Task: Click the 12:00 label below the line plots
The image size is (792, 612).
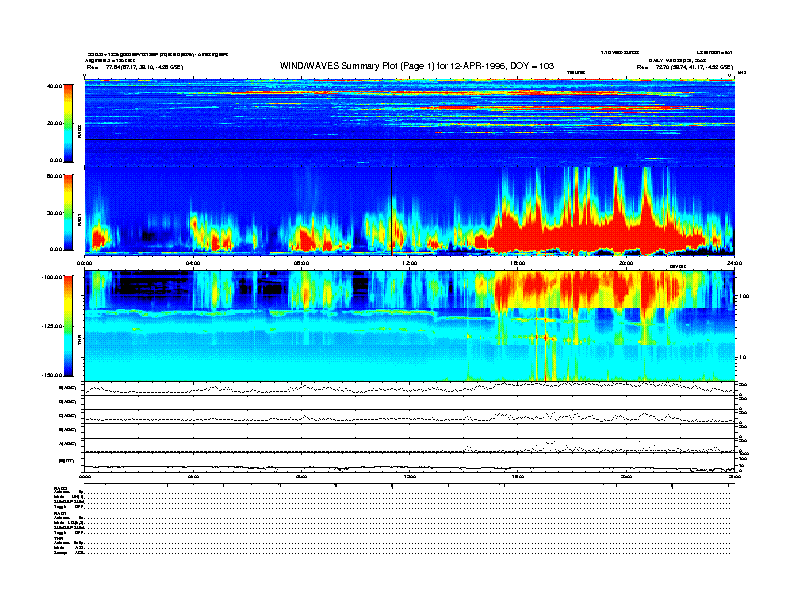Action: [x=409, y=476]
